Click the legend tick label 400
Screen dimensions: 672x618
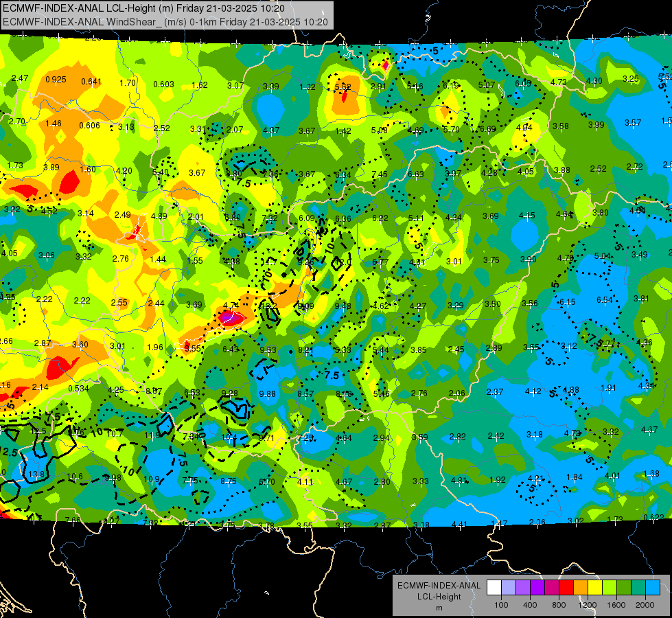tap(530, 605)
